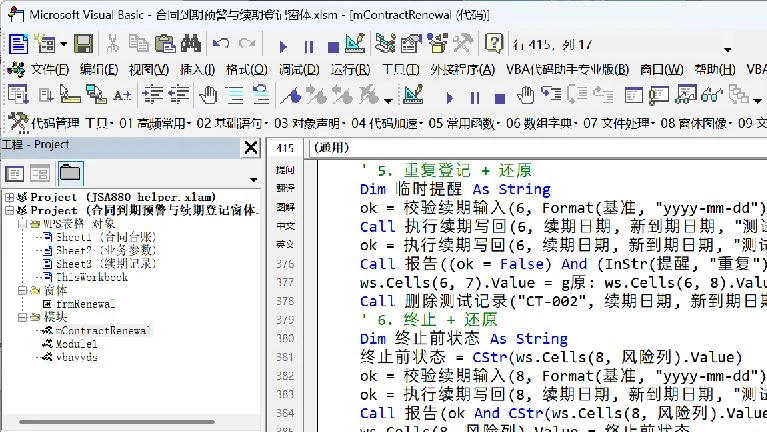Click 代码管理 on the custom toolbar

click(x=55, y=123)
